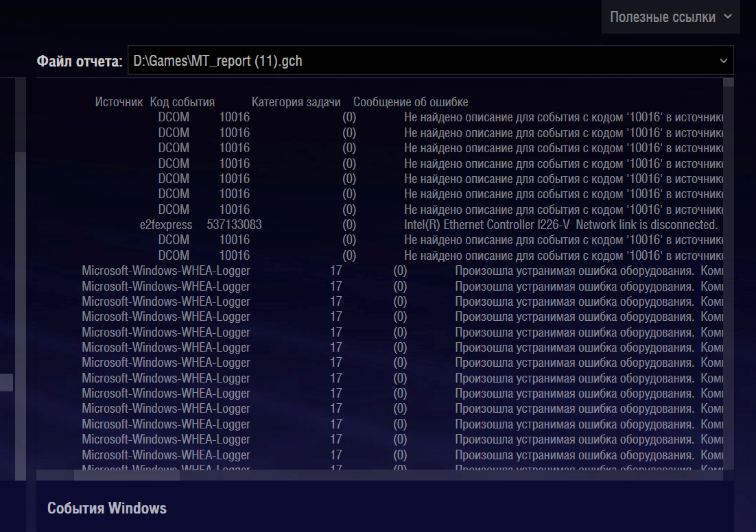756x532 pixels.
Task: Click the Файл отчета label
Action: (80, 61)
